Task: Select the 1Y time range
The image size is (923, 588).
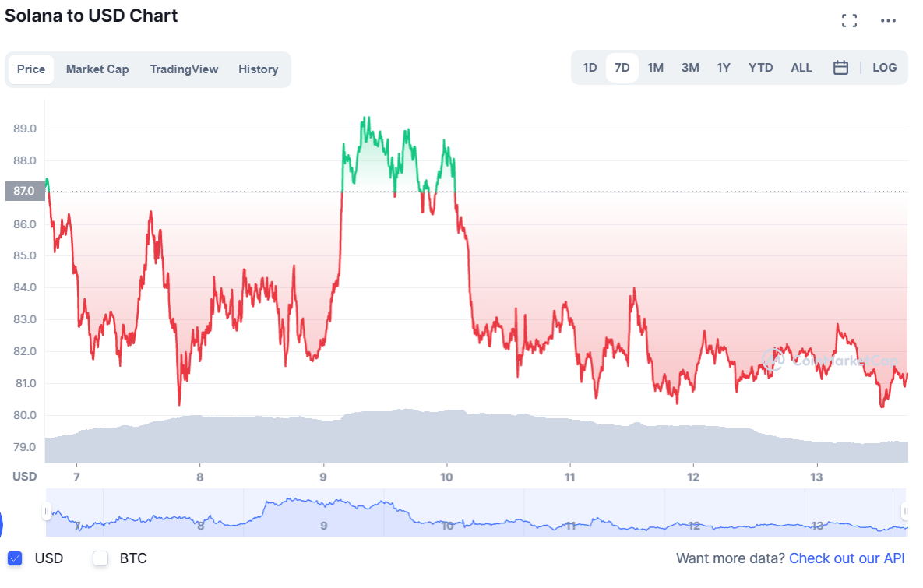Action: [724, 68]
